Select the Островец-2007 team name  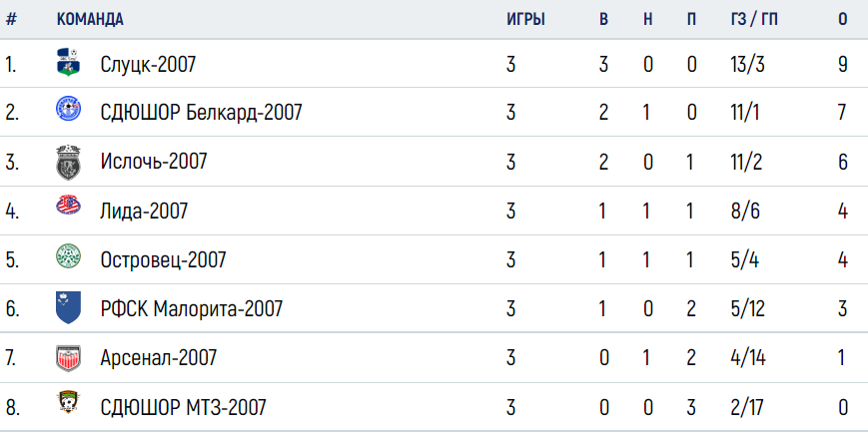pos(163,259)
